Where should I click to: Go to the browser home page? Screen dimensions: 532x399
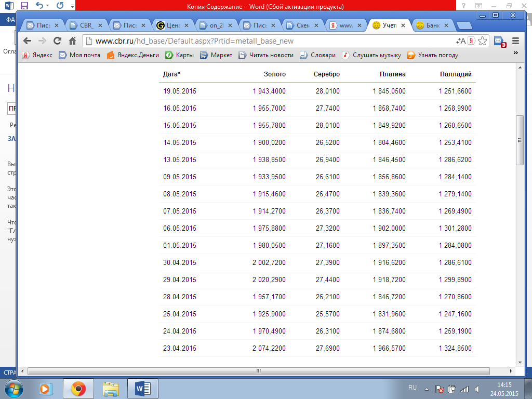pos(73,41)
